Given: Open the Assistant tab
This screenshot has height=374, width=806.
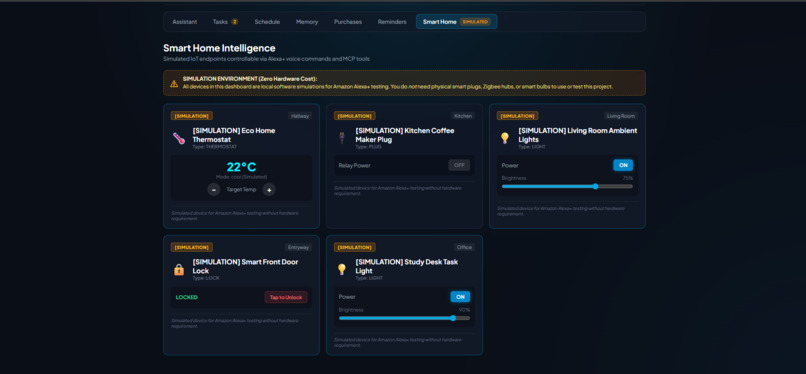Looking at the screenshot, I should pos(185,22).
